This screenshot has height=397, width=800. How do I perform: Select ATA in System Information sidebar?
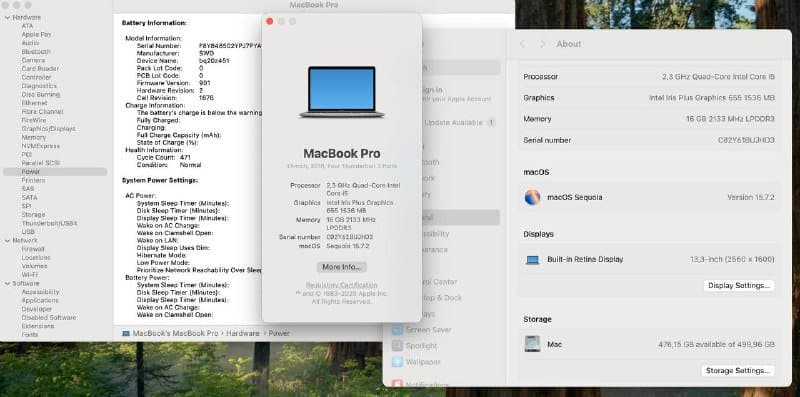coord(28,26)
